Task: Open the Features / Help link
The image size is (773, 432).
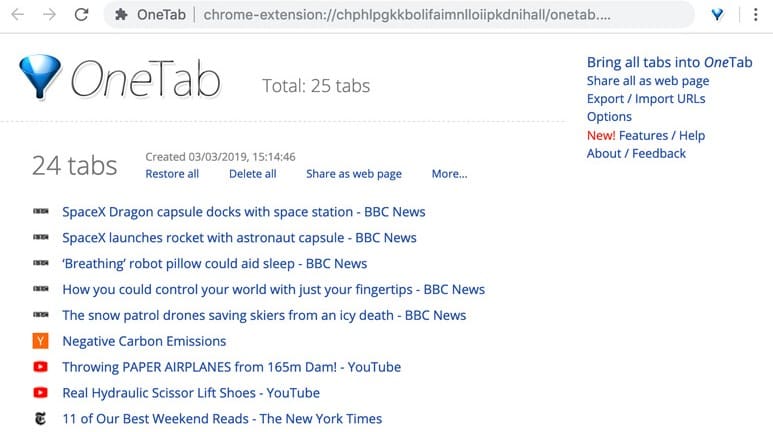Action: point(662,135)
